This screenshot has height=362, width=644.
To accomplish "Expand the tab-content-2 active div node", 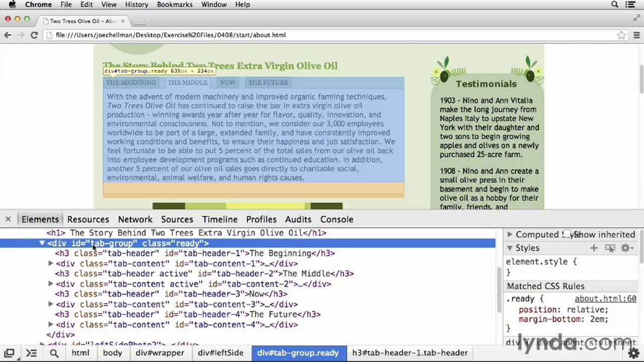I will (x=50, y=284).
